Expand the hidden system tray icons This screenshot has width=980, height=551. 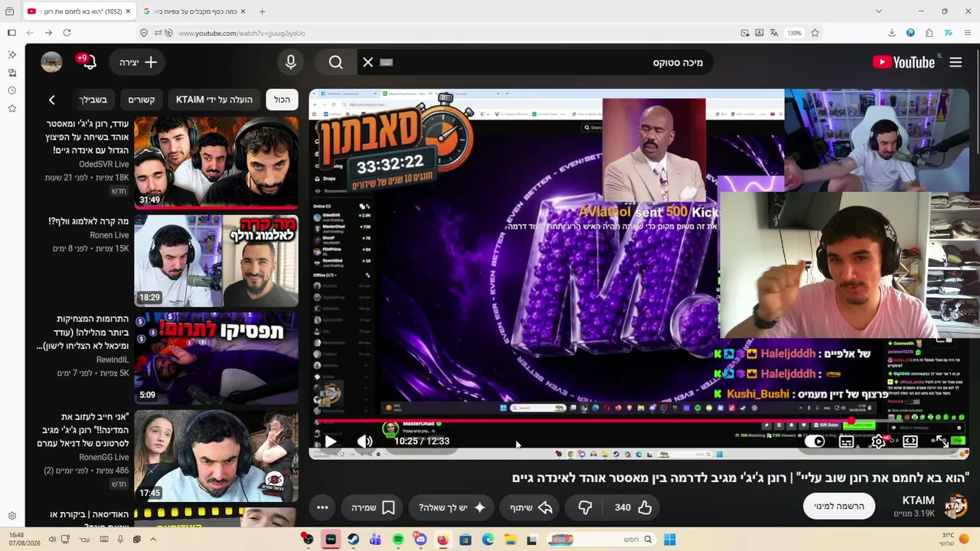(153, 540)
